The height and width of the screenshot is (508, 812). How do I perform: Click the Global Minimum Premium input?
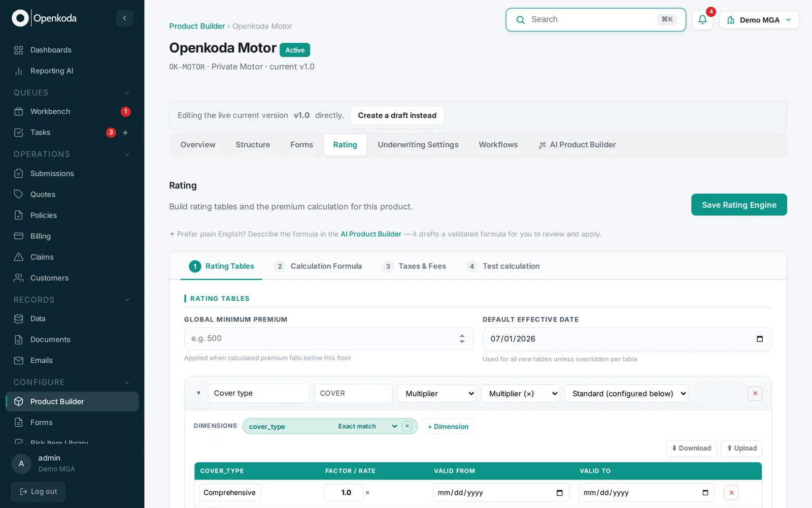pyautogui.click(x=328, y=338)
